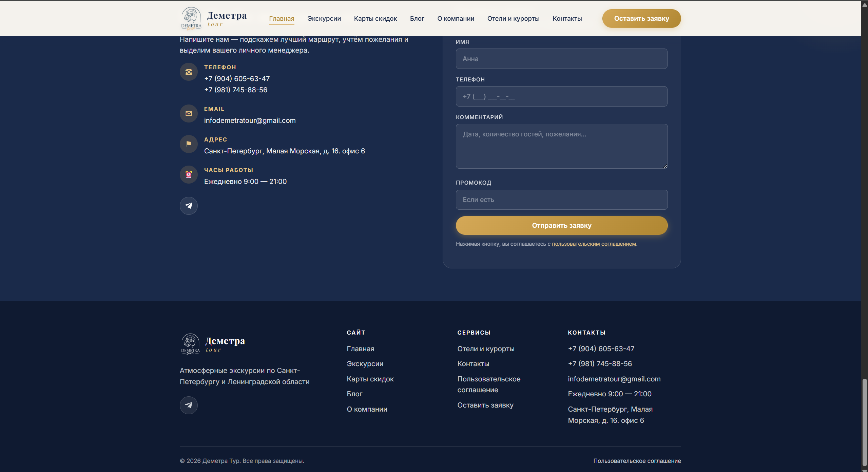The height and width of the screenshot is (472, 868).
Task: Open Контакты in the top navigation
Action: (x=567, y=19)
